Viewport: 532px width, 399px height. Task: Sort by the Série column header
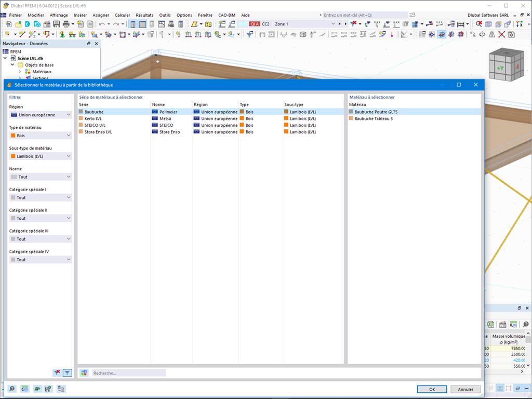[114, 104]
